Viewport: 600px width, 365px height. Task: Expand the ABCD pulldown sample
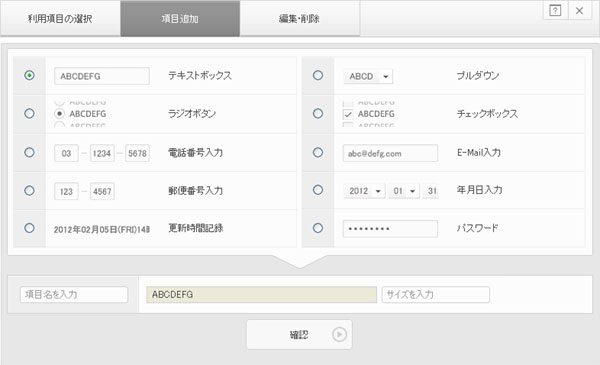pos(368,77)
